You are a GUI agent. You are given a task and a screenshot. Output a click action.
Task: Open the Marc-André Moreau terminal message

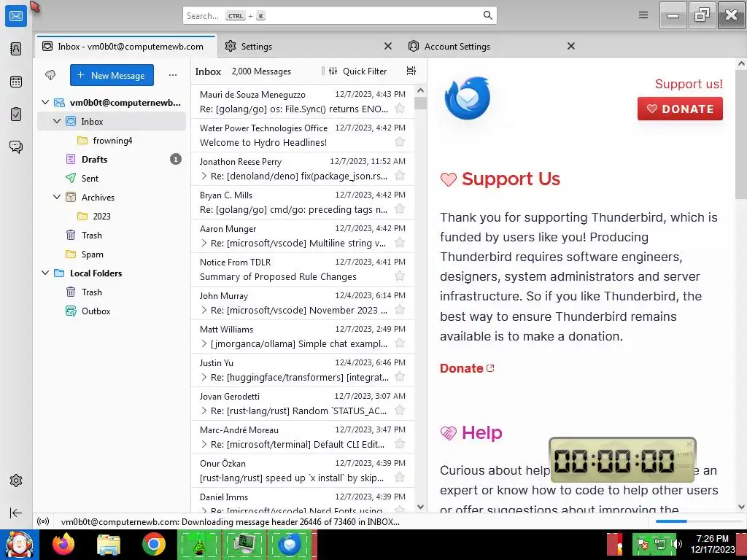[x=303, y=437]
